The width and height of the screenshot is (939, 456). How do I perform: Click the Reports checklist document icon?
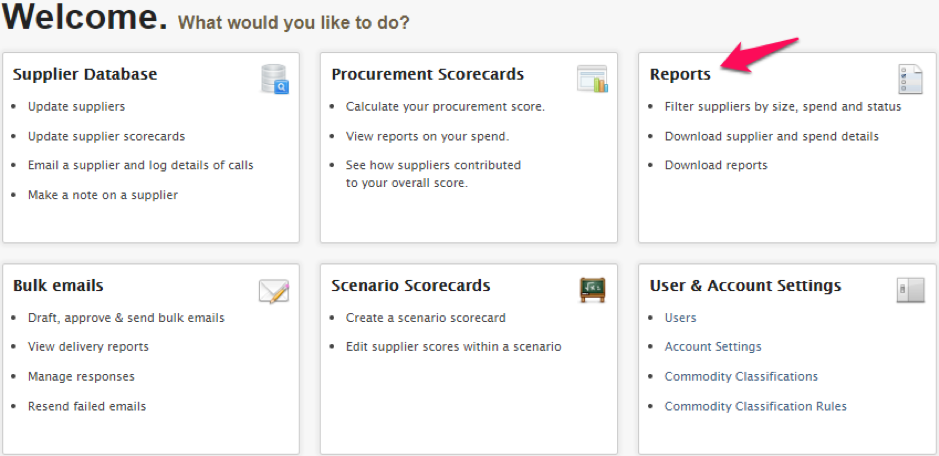910,79
